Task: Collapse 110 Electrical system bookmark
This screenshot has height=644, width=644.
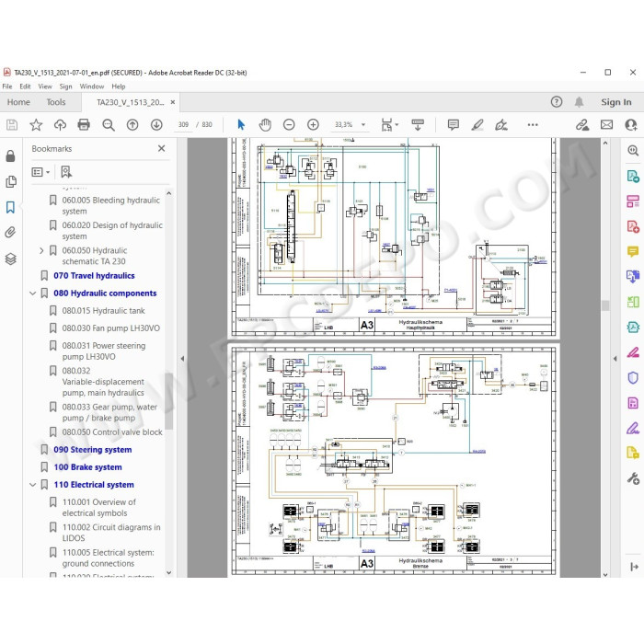Action: point(33,485)
